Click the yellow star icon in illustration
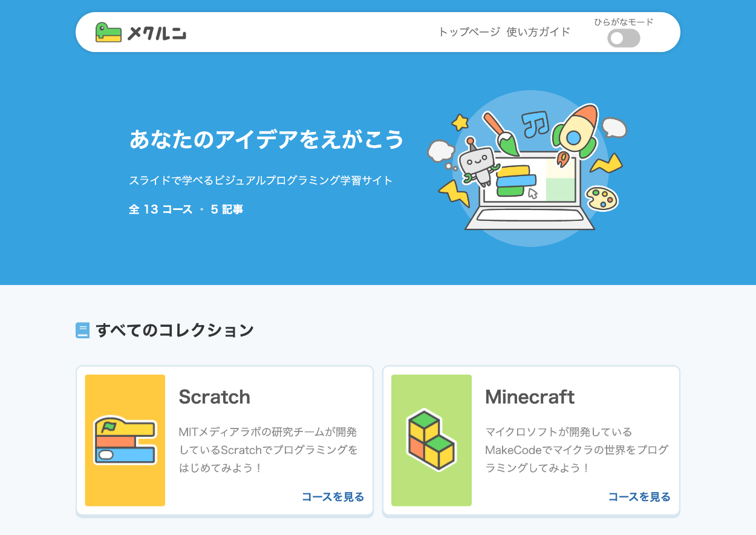 [x=460, y=122]
